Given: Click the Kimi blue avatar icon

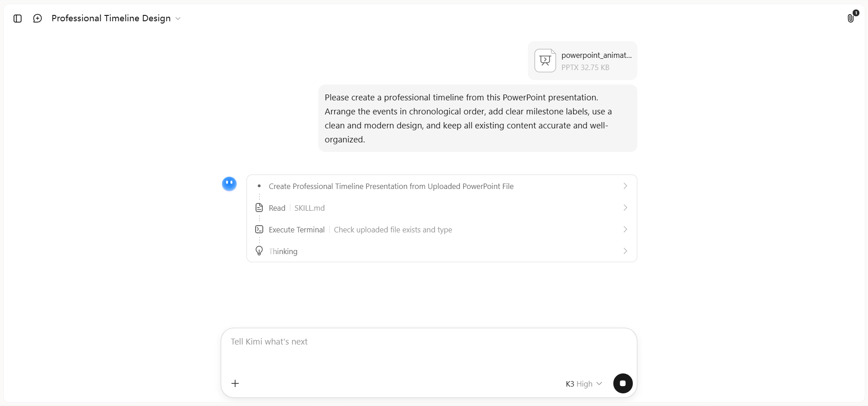Looking at the screenshot, I should pyautogui.click(x=229, y=184).
